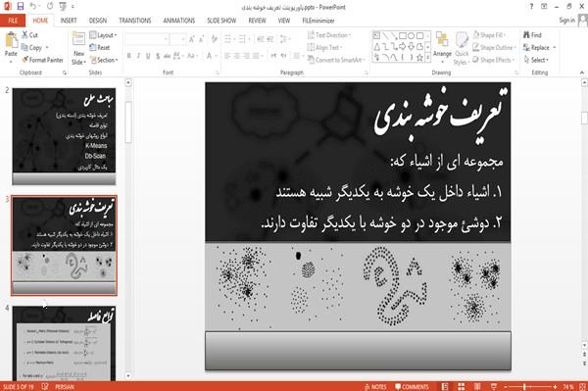The height and width of the screenshot is (391, 588).
Task: Click the slide title text on main slide
Action: tap(441, 115)
